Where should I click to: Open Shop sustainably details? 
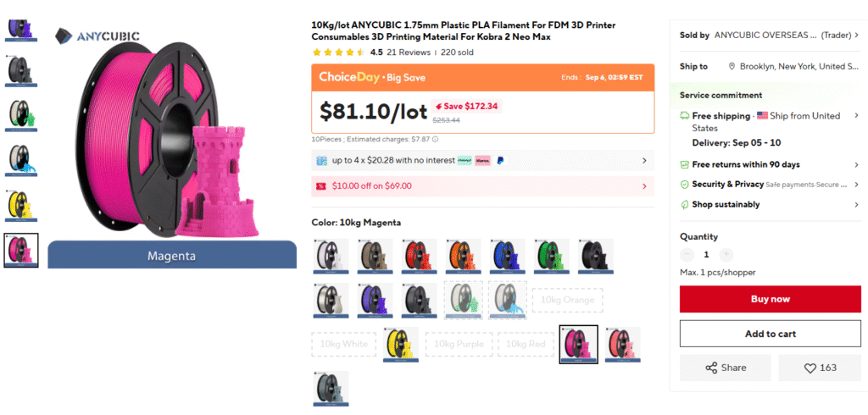pos(770,204)
